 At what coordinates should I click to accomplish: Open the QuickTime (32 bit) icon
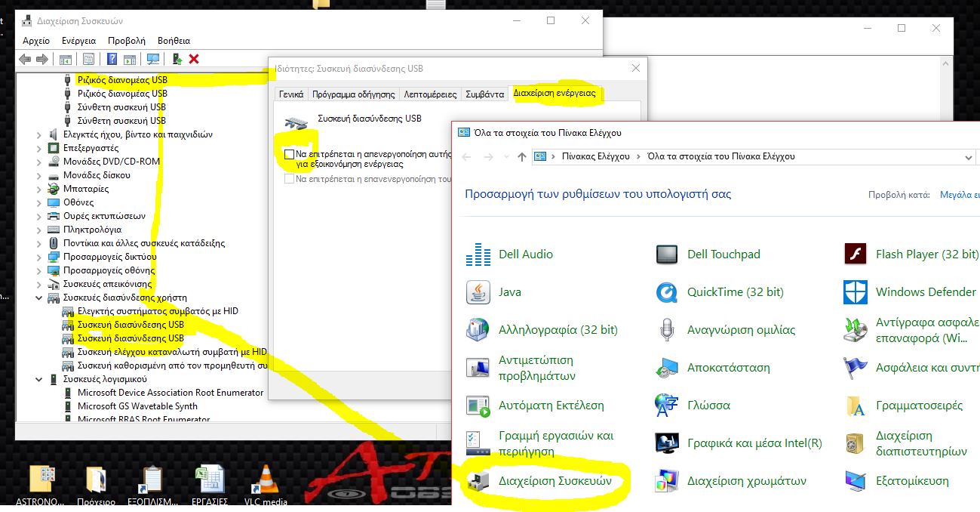coord(667,292)
